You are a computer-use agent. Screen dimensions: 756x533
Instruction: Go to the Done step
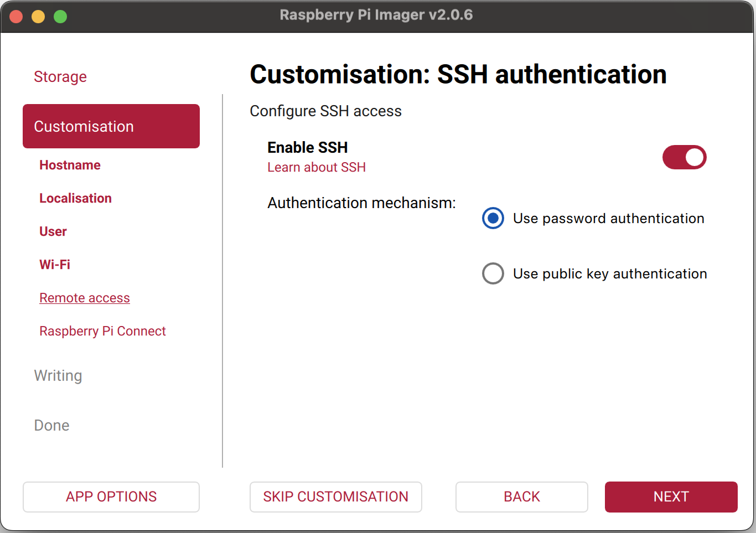point(51,425)
